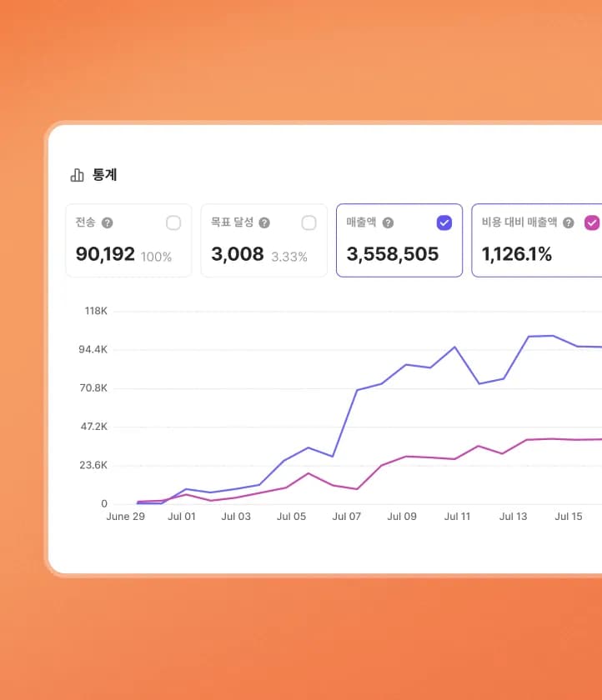The height and width of the screenshot is (700, 602).
Task: Click the 47.2K y-axis label
Action: (x=93, y=427)
